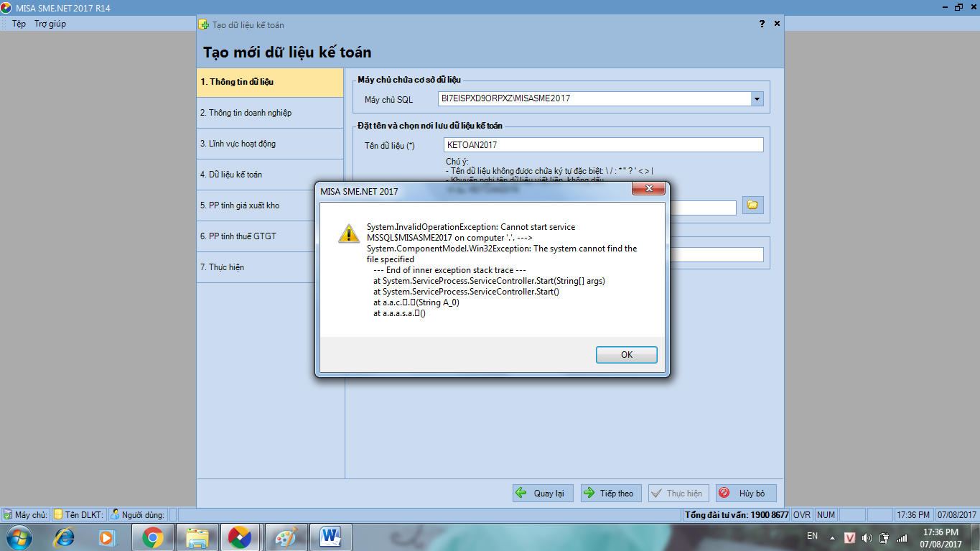Click the Tiếp theo button
Screen dimensions: 980x551
(610, 494)
